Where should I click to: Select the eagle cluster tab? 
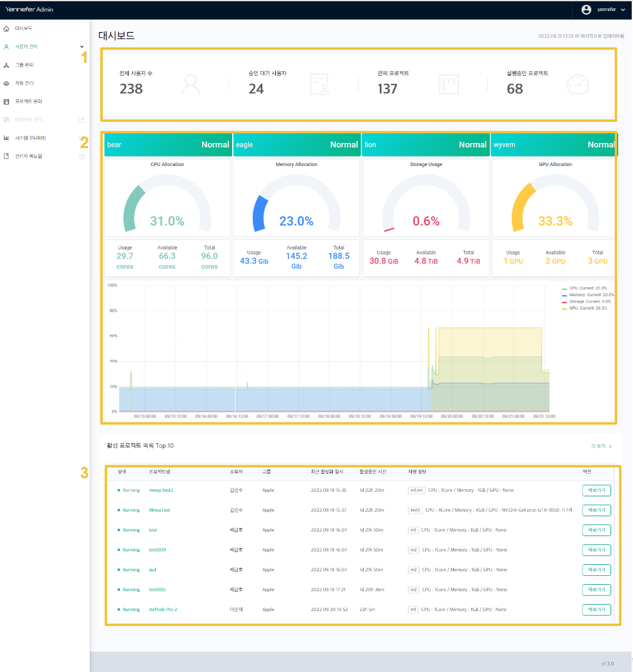pyautogui.click(x=296, y=144)
